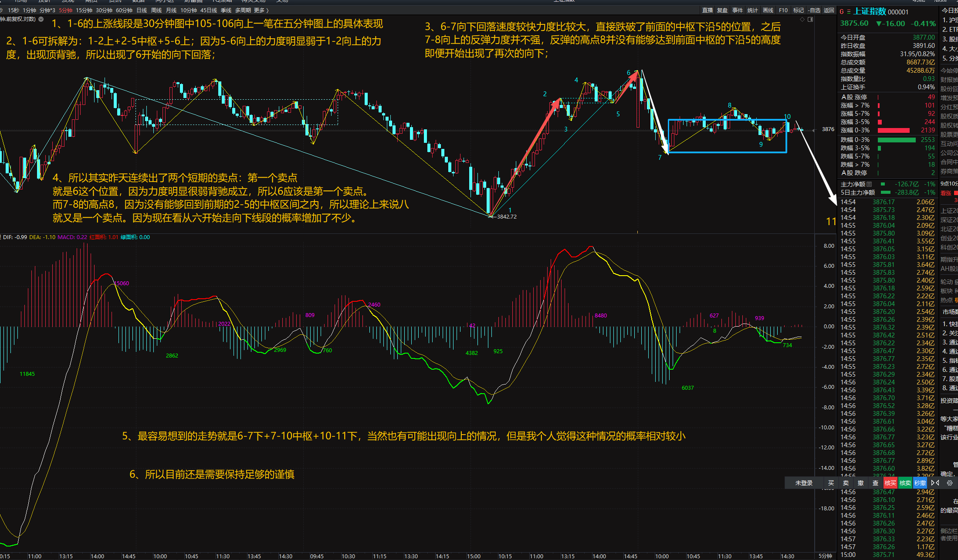Click the red G icon beside 上证指数
958x560 pixels.
(842, 12)
